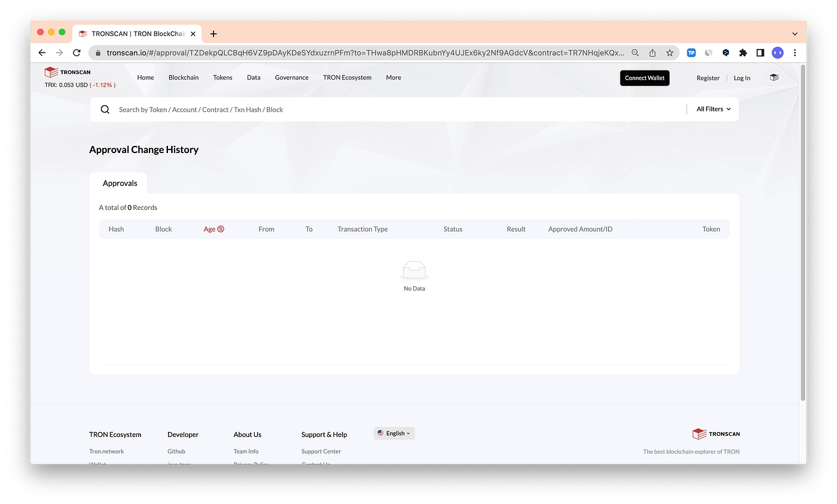Click the TRONSCAN logo in header
Image resolution: width=837 pixels, height=504 pixels.
[x=68, y=72]
